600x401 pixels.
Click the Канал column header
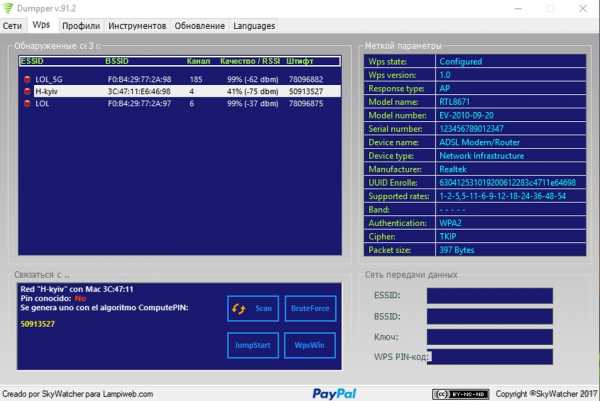pos(198,61)
